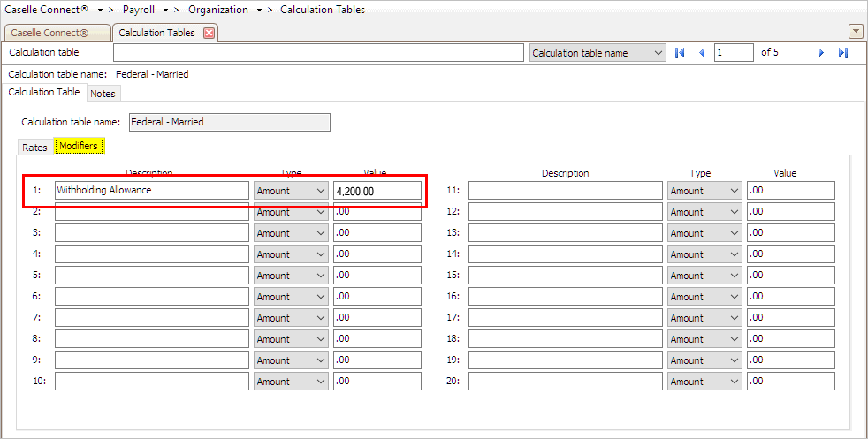The width and height of the screenshot is (868, 439).
Task: Open the tab list dropdown arrow
Action: (855, 32)
